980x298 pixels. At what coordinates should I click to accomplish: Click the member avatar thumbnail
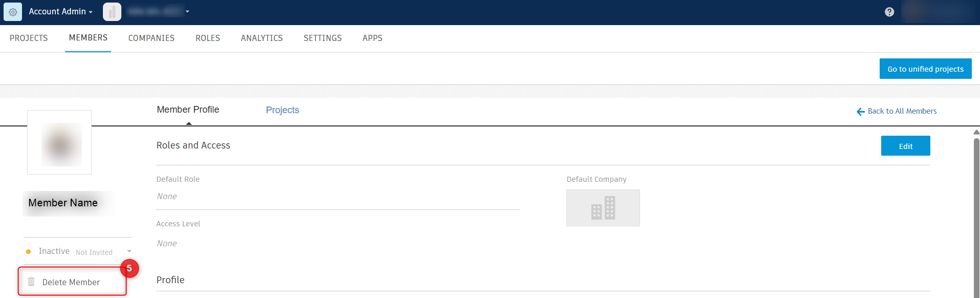click(x=59, y=142)
